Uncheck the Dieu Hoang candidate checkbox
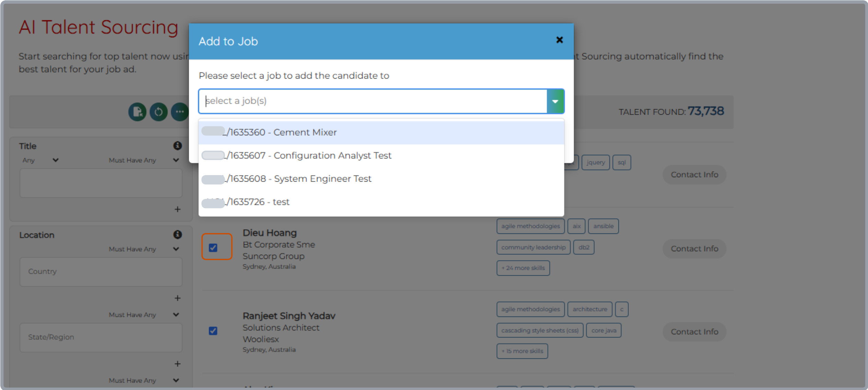Image resolution: width=868 pixels, height=390 pixels. [x=213, y=248]
